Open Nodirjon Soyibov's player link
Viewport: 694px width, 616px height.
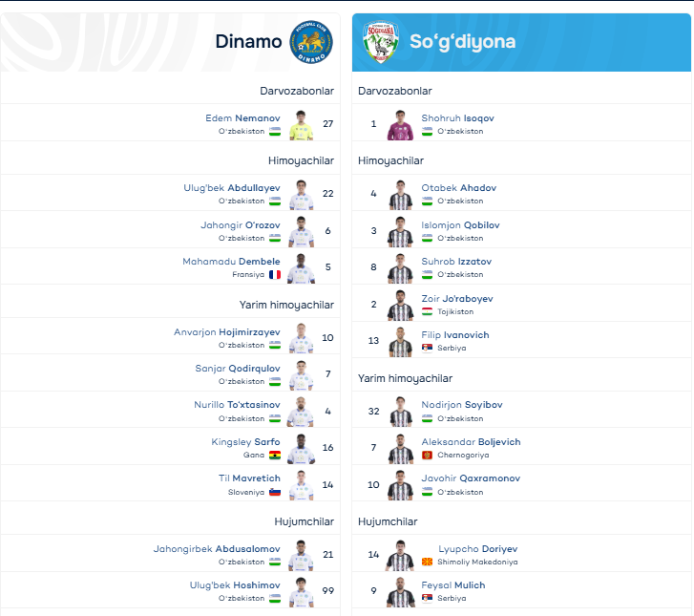(x=462, y=405)
